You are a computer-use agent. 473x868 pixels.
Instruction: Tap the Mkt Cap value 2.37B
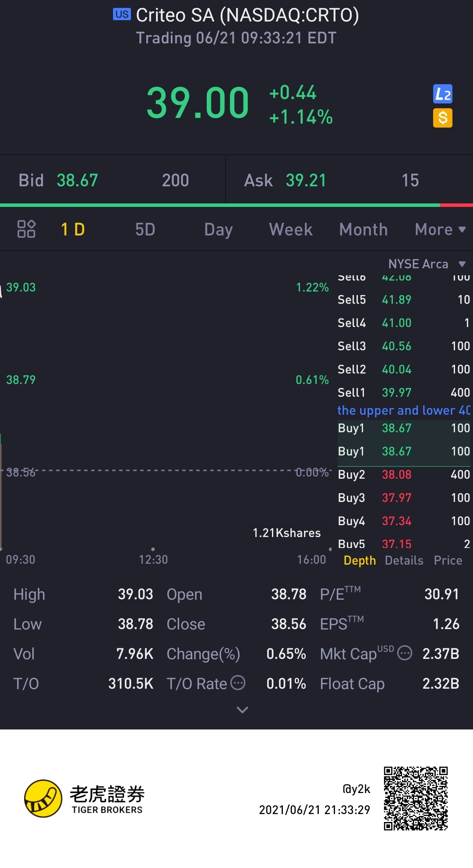(x=441, y=654)
